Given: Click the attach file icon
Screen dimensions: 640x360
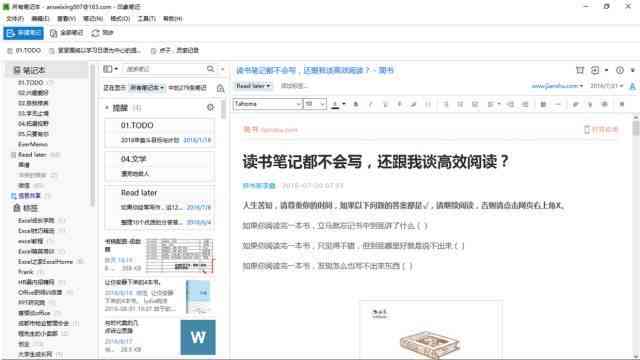Looking at the screenshot, I should [576, 104].
